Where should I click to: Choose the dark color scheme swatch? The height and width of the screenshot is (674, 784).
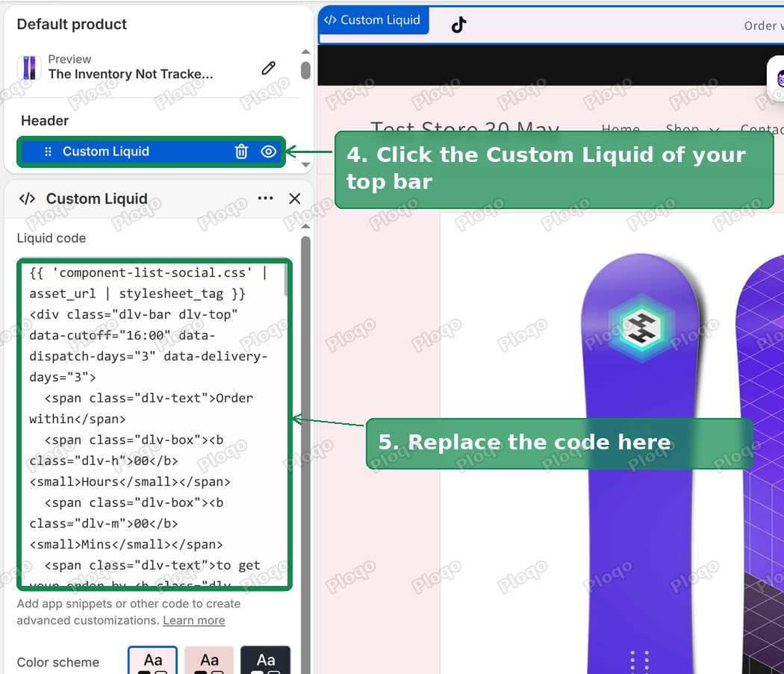click(266, 660)
